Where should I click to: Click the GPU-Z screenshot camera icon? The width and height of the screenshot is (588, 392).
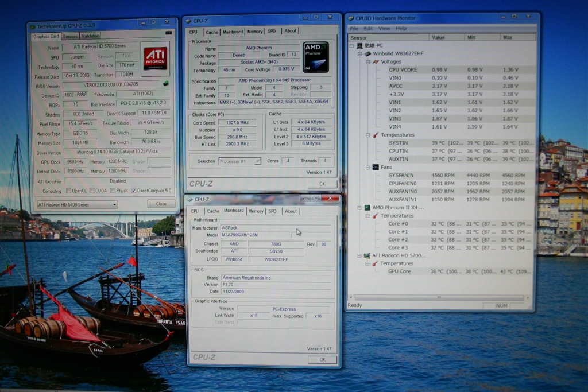[x=168, y=33]
